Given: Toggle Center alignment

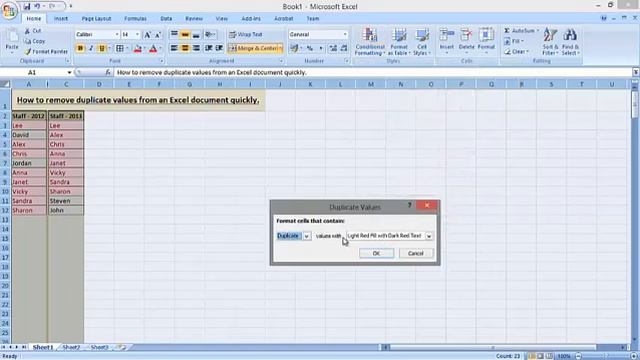Looking at the screenshot, I should pos(185,48).
